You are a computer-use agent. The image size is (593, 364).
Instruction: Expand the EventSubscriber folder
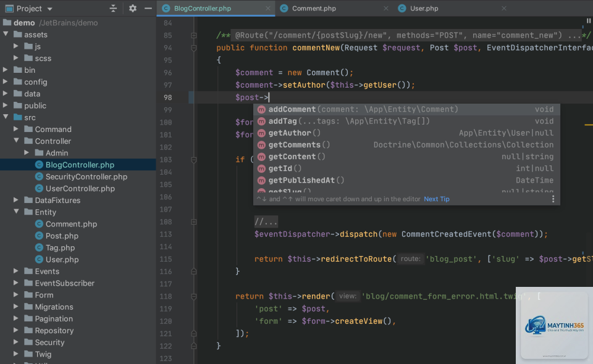[x=16, y=283]
